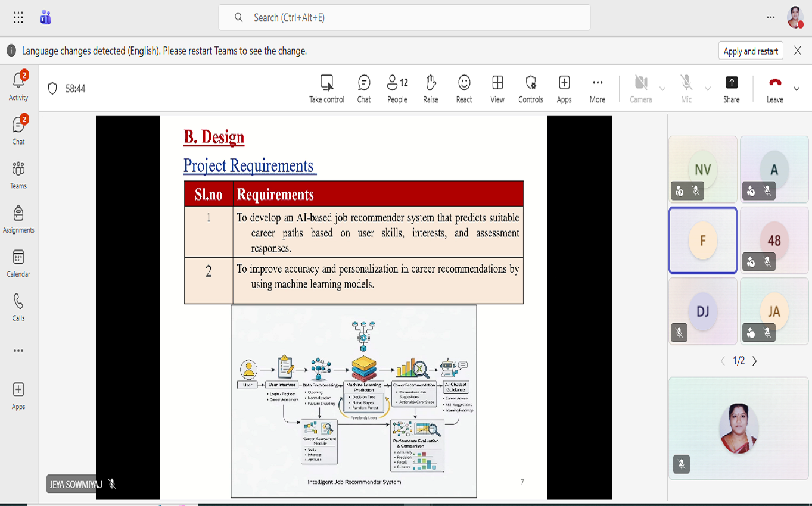This screenshot has height=506, width=812.
Task: Leave the meeting
Action: pos(775,89)
